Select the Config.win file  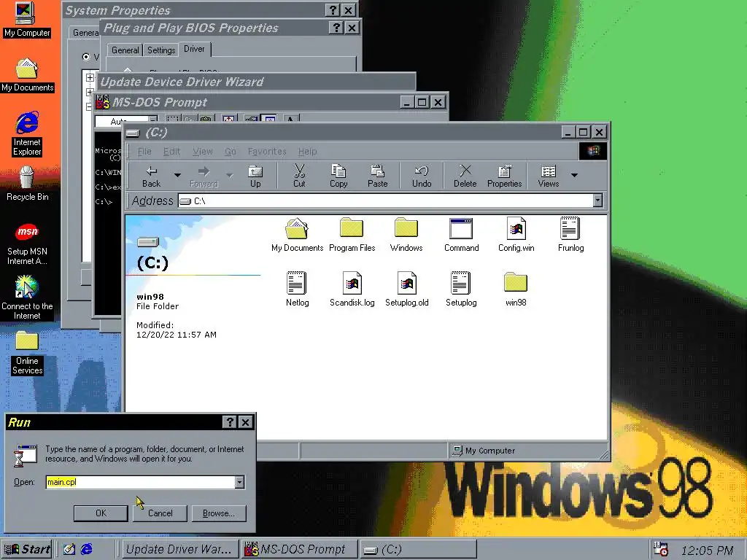click(x=516, y=235)
